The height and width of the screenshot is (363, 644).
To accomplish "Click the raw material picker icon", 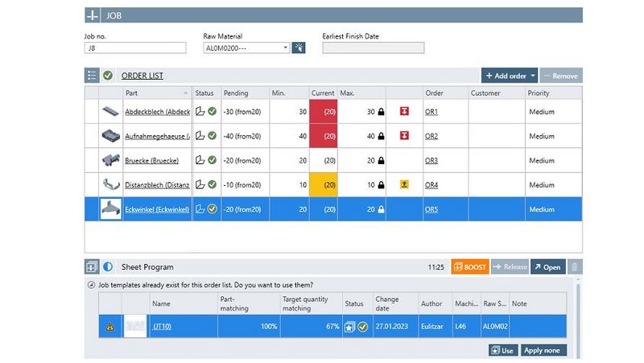I will (299, 48).
